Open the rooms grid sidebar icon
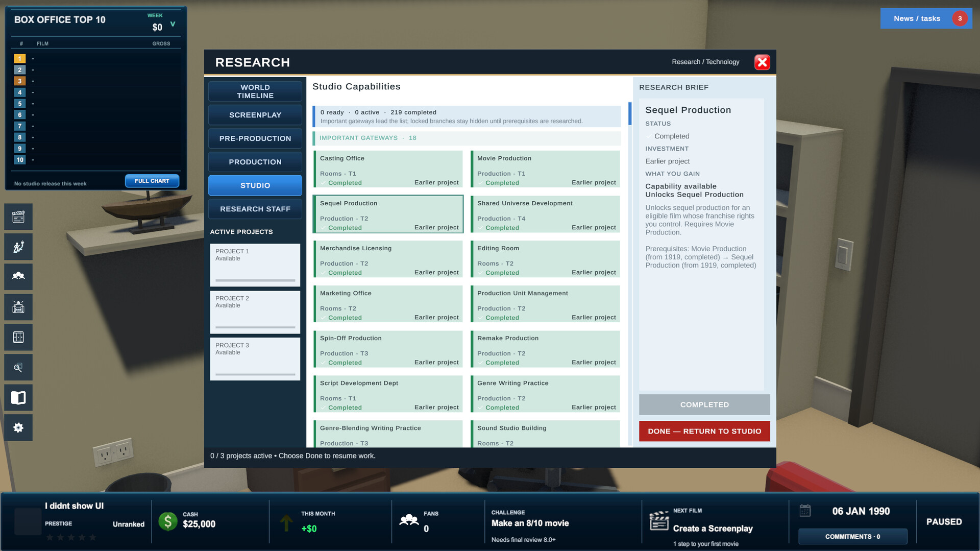The width and height of the screenshot is (980, 551). coord(18,338)
